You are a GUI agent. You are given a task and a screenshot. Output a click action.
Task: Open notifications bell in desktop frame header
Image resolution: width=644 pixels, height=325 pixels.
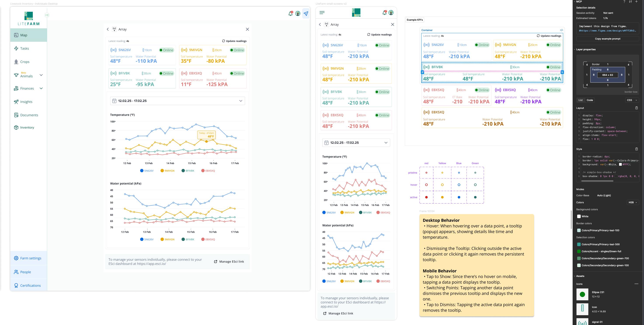290,14
